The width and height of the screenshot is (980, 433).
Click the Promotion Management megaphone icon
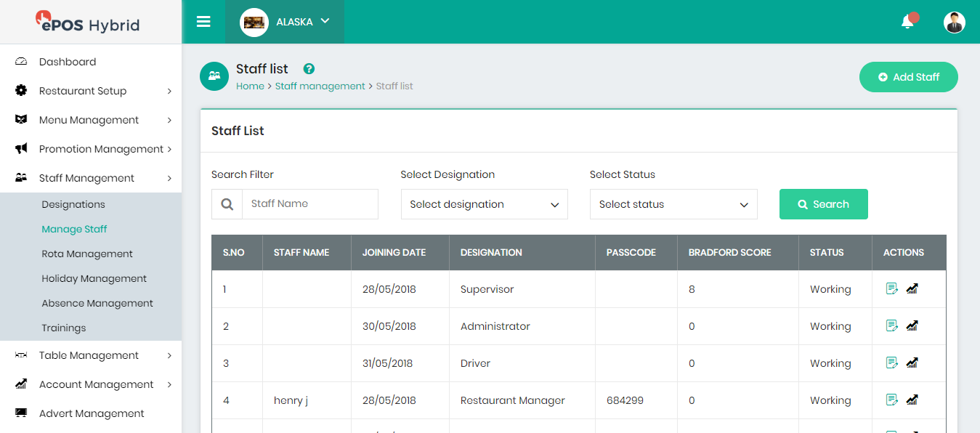click(x=21, y=149)
